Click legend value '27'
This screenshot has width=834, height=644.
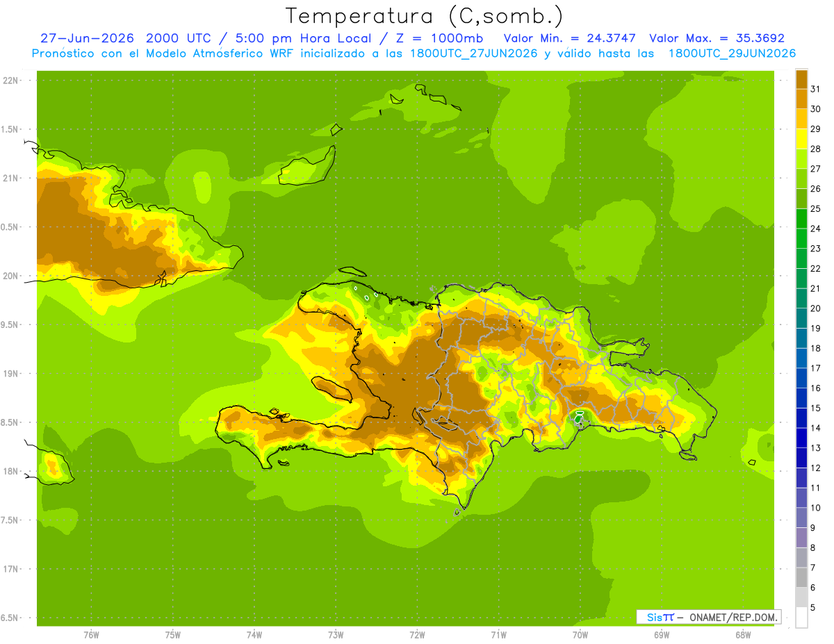[816, 169]
